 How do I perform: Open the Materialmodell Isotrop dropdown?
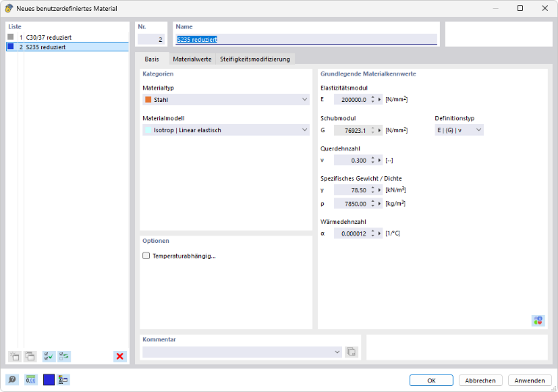coord(226,130)
